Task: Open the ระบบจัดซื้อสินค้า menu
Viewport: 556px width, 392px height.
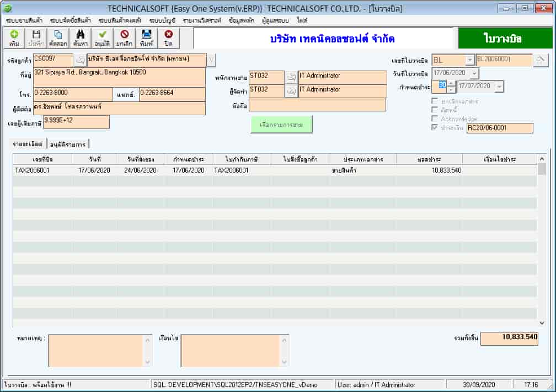Action: point(71,20)
